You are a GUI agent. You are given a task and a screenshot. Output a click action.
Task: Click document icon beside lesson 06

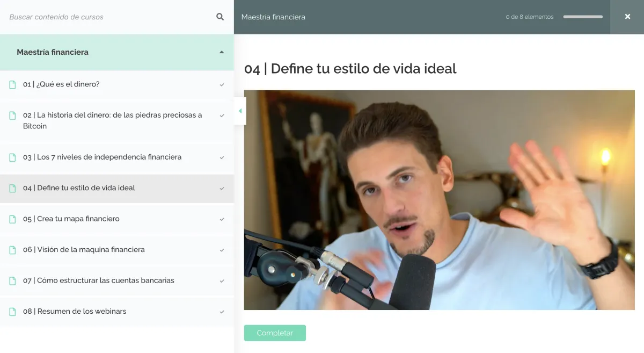(x=12, y=250)
